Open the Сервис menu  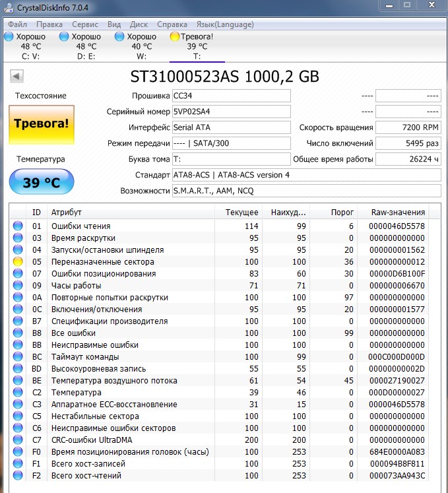pos(85,24)
